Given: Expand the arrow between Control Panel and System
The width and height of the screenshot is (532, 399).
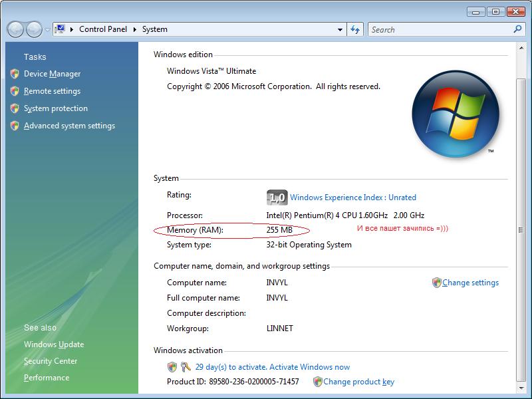Looking at the screenshot, I should pos(135,29).
